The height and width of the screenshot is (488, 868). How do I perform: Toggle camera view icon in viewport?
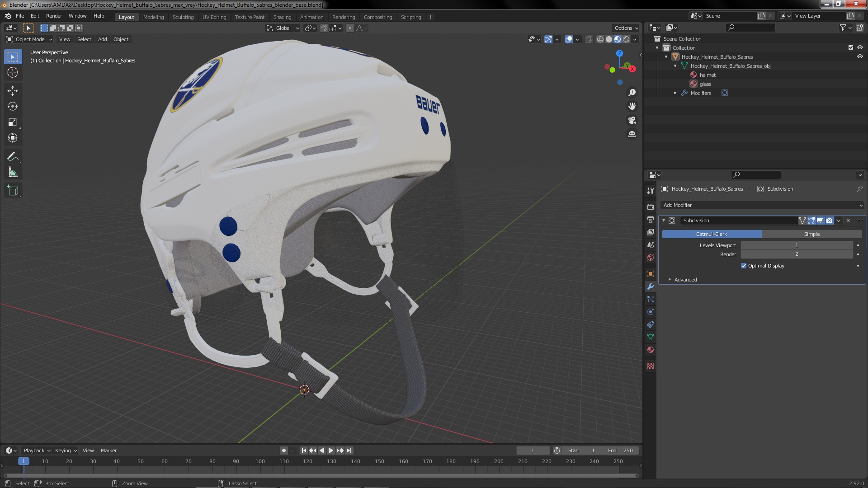point(632,120)
